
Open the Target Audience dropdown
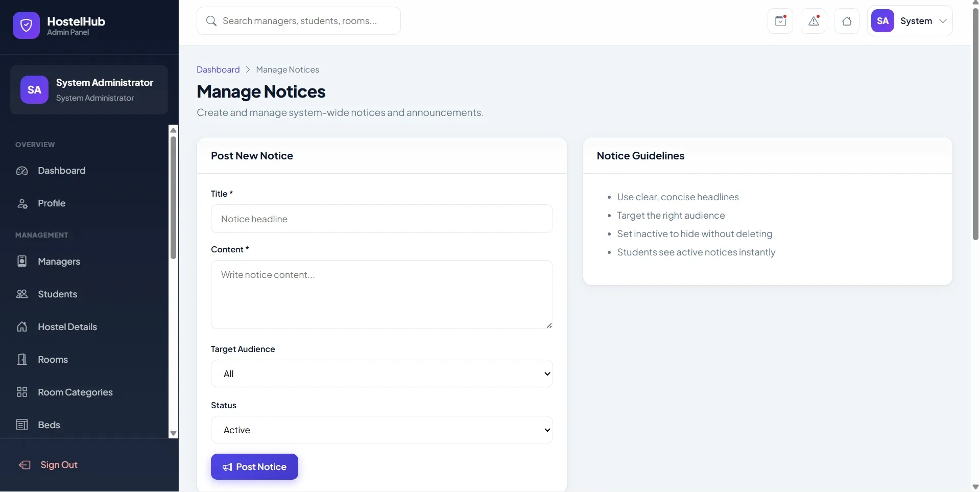click(x=381, y=373)
